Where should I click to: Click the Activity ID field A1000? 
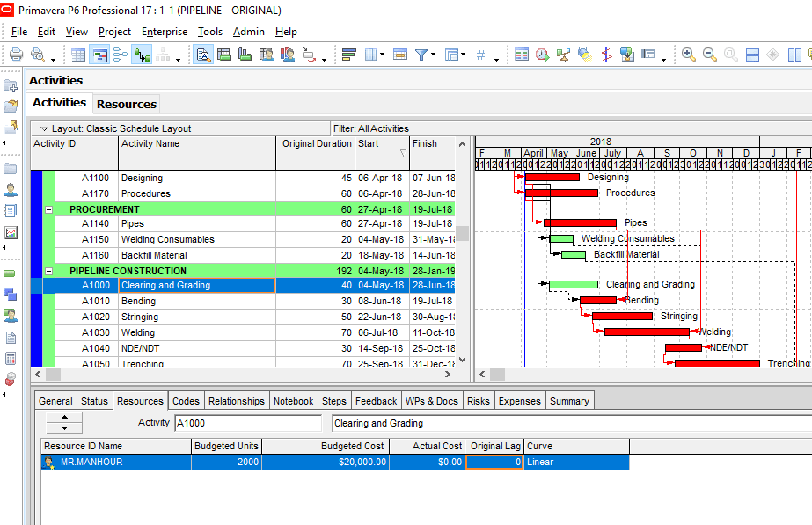pyautogui.click(x=247, y=423)
